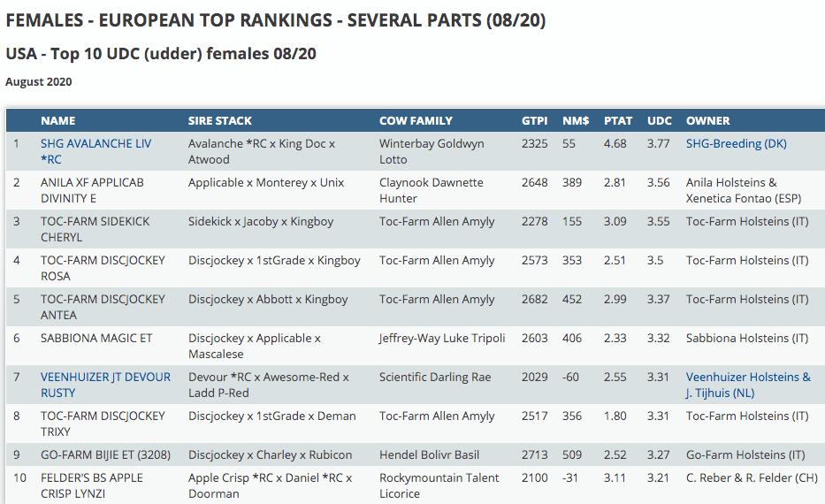The width and height of the screenshot is (825, 504).
Task: Click the COW FAMILY column header
Action: tap(416, 120)
